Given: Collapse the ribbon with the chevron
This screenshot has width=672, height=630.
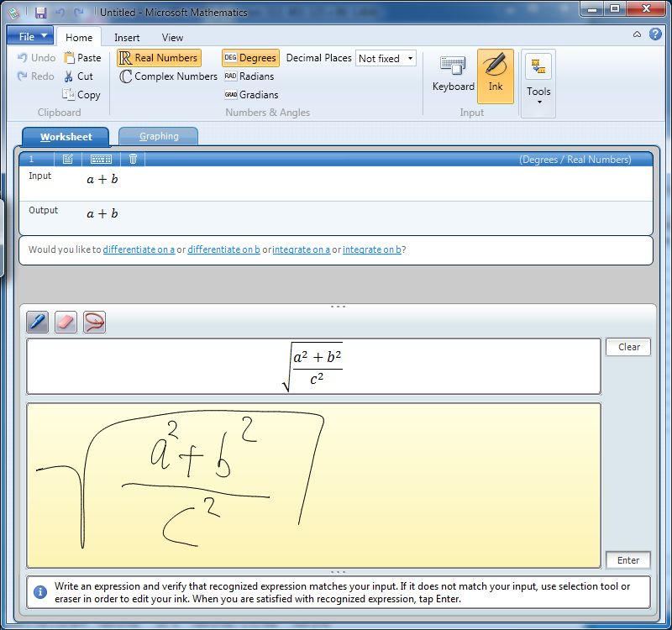Looking at the screenshot, I should coord(637,35).
